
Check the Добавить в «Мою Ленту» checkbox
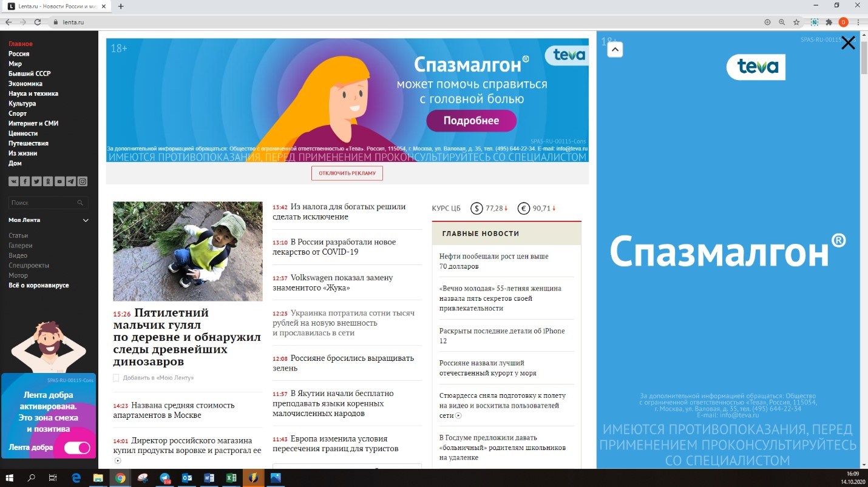pyautogui.click(x=117, y=378)
